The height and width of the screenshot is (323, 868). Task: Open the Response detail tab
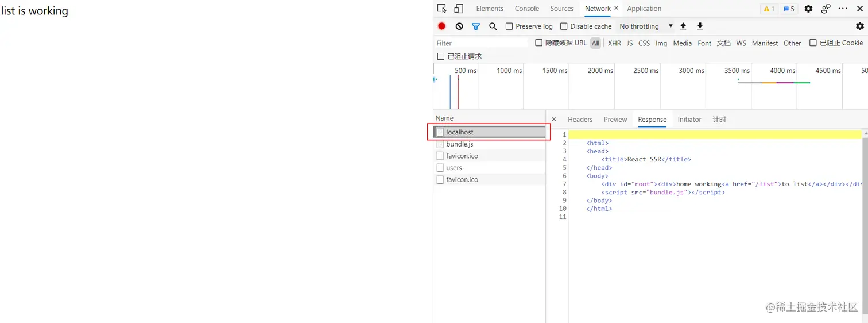(x=652, y=120)
